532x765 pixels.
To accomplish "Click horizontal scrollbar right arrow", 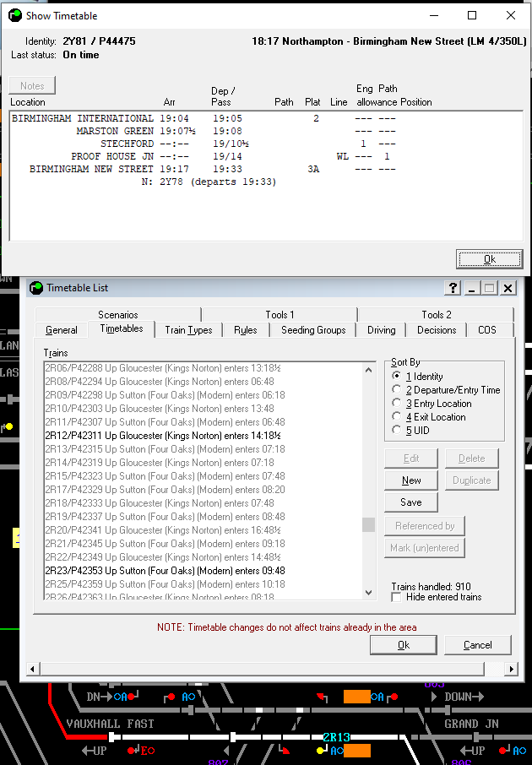I will click(511, 669).
